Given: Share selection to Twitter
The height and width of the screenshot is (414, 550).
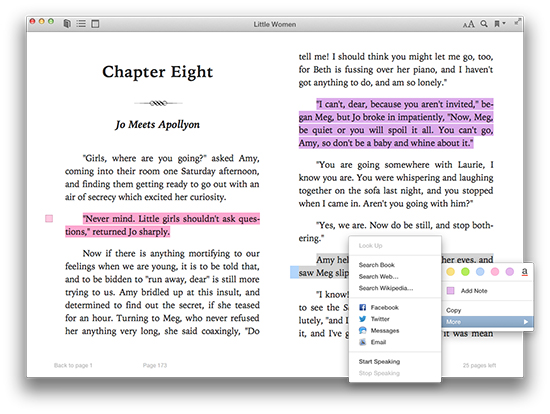Looking at the screenshot, I should (395, 319).
